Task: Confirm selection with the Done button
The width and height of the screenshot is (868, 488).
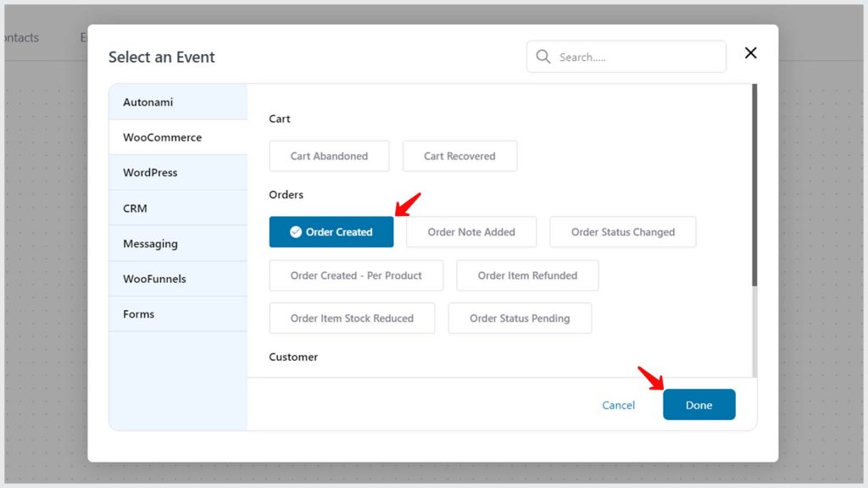Action: click(699, 404)
